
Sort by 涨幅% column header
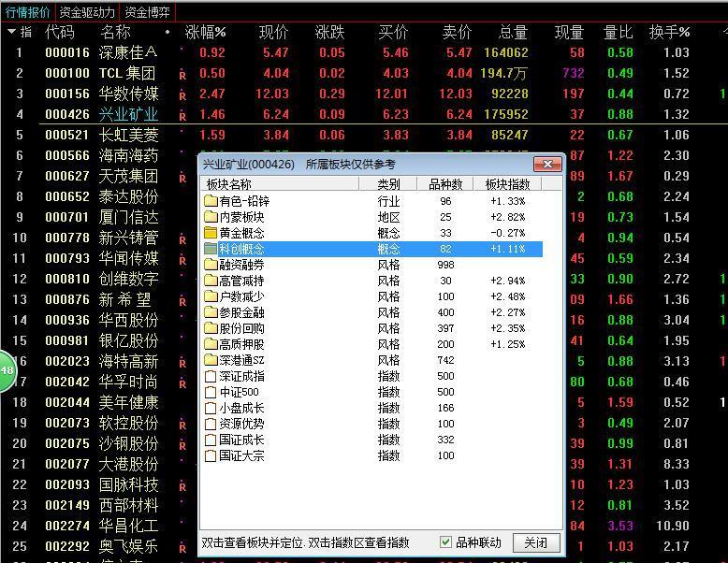(x=205, y=32)
